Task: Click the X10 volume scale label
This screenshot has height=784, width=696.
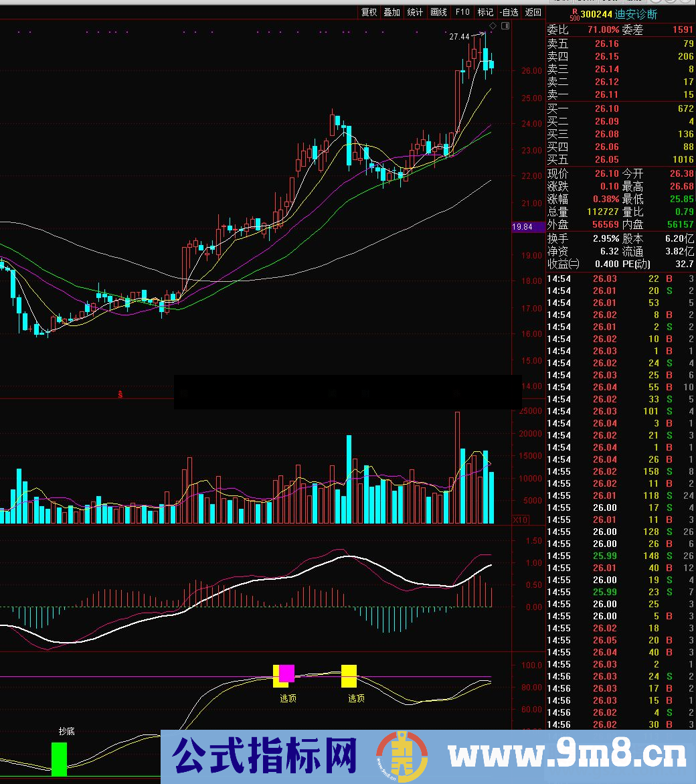Action: 520,520
